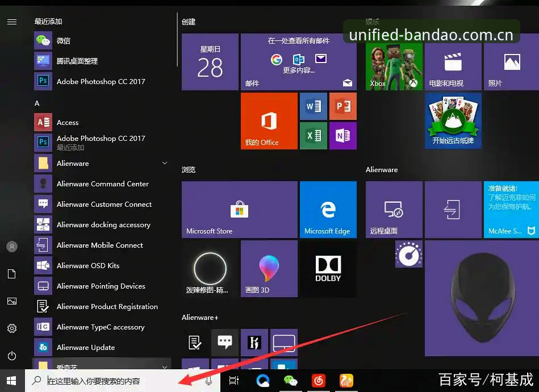Expand the Start menu hamburger button
This screenshot has width=539, height=392.
12,22
